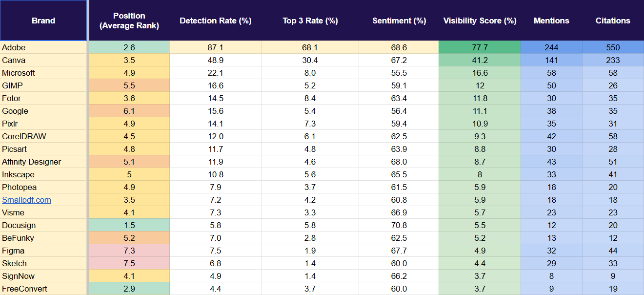Viewport: 644px width, 295px height.
Task: Click the Top 3 Rate (%) header
Action: 310,21
